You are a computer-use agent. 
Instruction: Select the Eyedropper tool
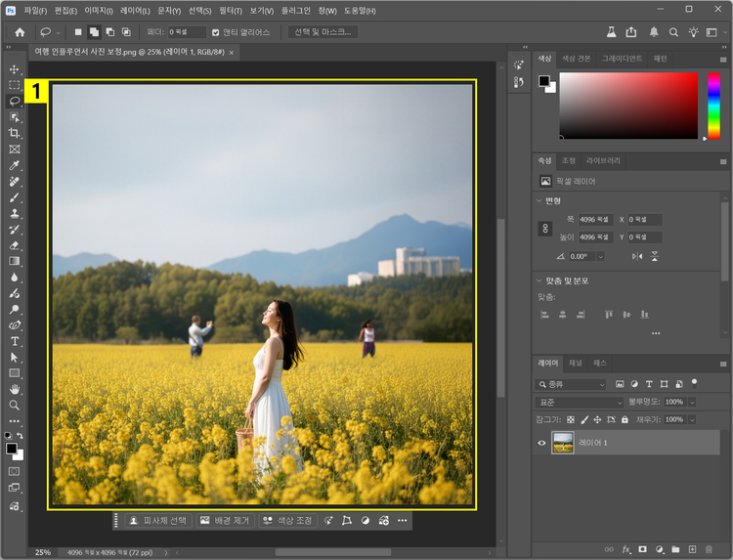coord(15,165)
